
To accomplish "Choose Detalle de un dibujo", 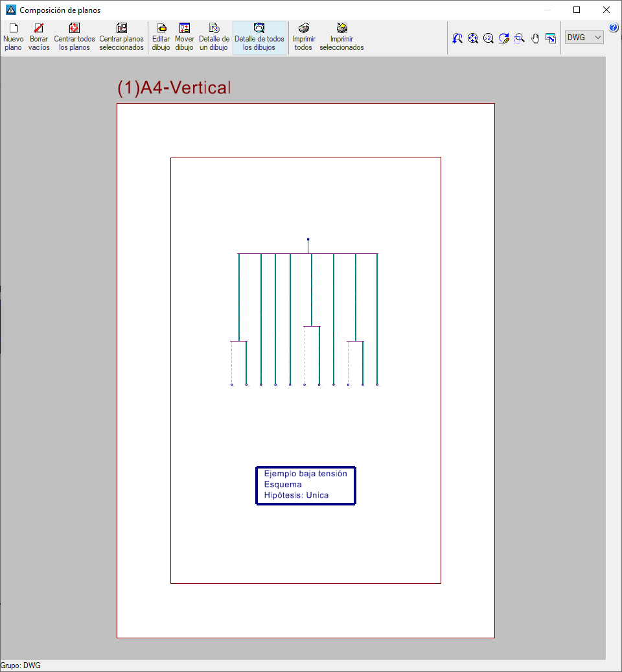I will coord(214,38).
